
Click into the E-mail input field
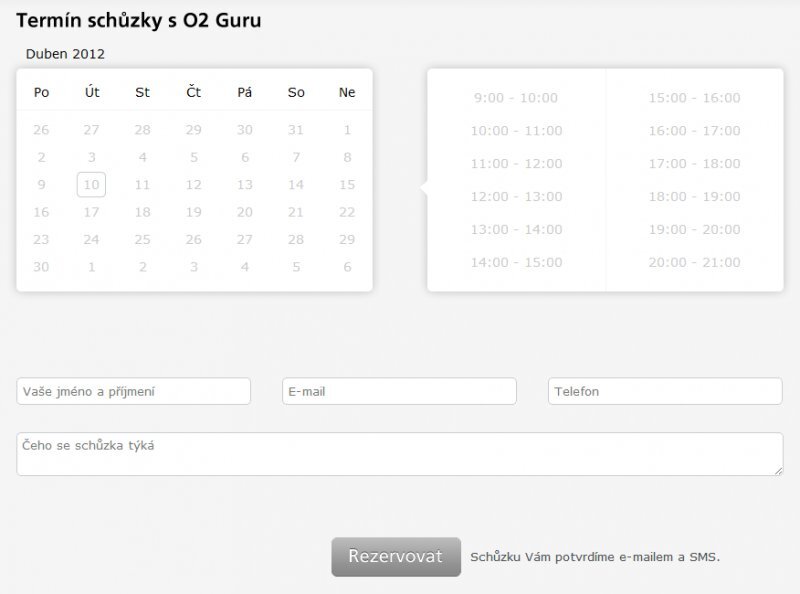click(399, 391)
